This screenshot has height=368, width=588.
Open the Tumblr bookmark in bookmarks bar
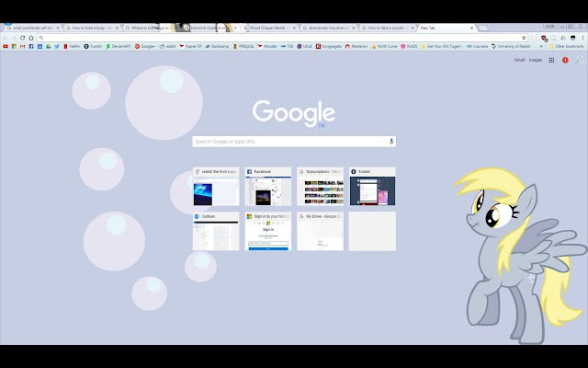[93, 47]
